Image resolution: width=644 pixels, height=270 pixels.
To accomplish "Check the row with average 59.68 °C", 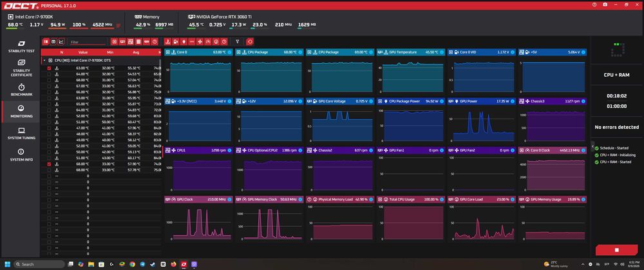I will (x=50, y=116).
